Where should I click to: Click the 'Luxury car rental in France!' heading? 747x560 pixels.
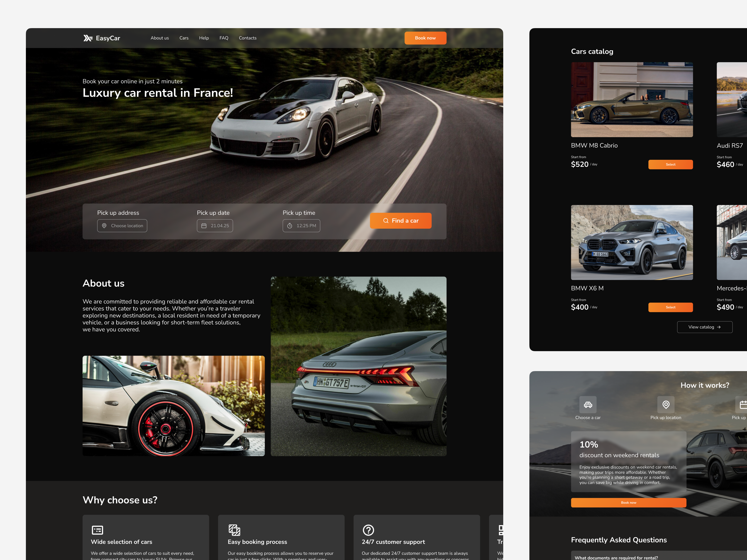click(x=158, y=93)
